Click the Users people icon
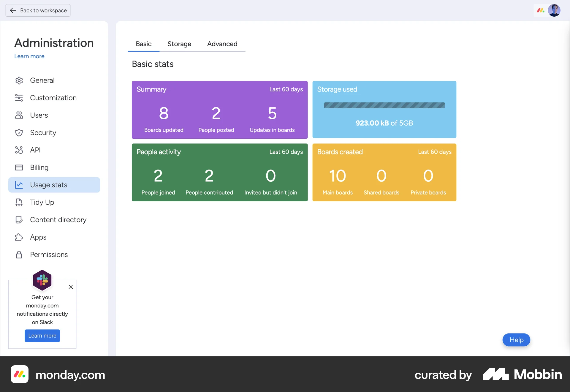570x392 pixels. pos(19,115)
